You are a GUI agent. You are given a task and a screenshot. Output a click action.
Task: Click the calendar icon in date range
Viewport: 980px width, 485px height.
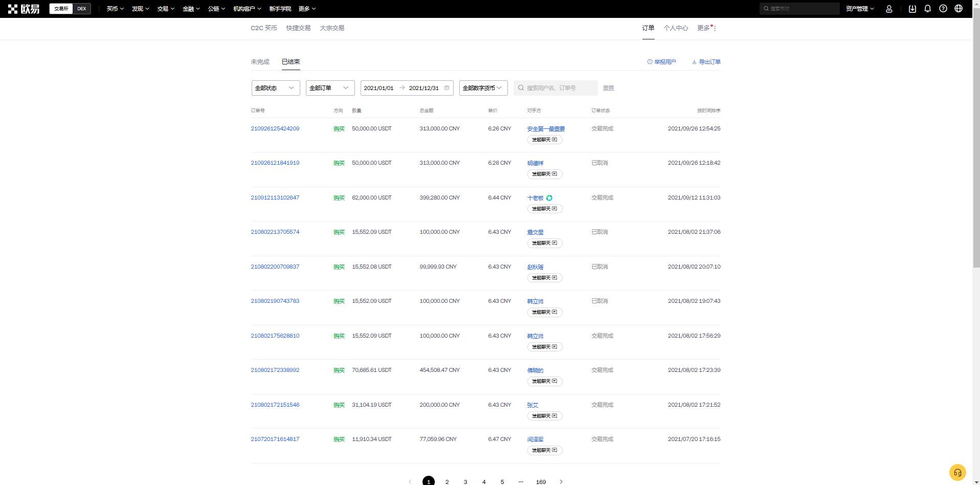tap(447, 88)
